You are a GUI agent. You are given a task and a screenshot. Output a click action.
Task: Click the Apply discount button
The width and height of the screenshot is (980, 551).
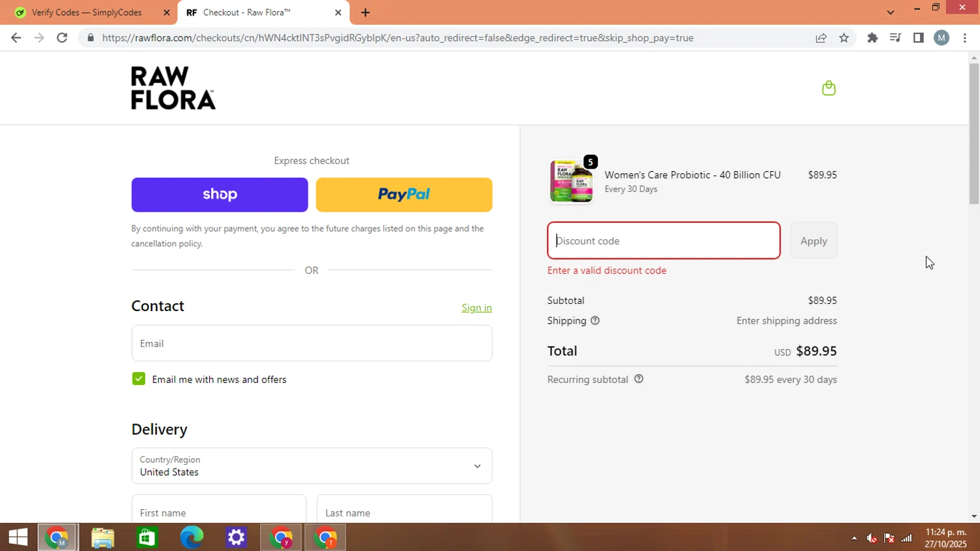(x=813, y=241)
